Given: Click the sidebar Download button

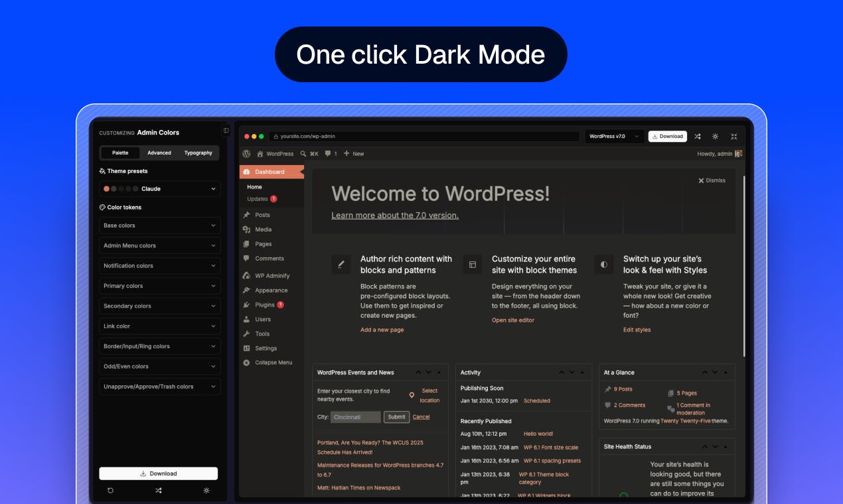Looking at the screenshot, I should pos(159,473).
